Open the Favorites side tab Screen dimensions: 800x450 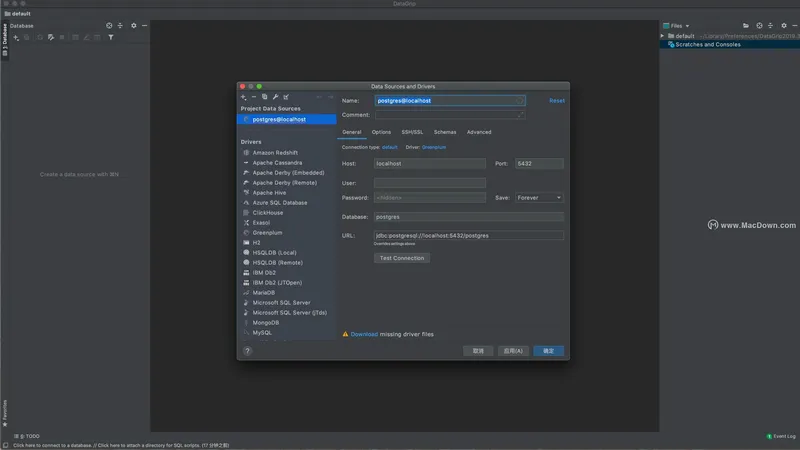[5, 413]
